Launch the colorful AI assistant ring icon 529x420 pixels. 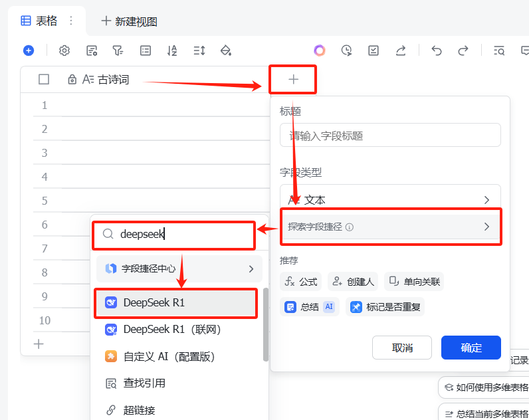coord(320,51)
